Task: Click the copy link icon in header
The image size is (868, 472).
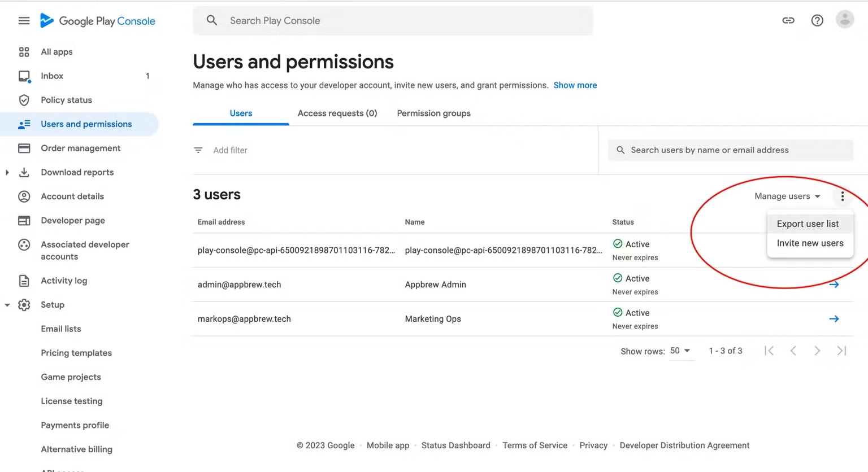Action: click(x=788, y=20)
